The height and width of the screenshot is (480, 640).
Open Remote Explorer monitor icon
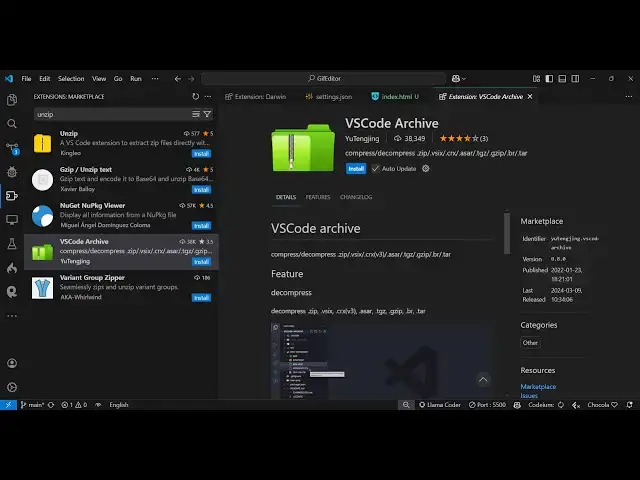12,220
